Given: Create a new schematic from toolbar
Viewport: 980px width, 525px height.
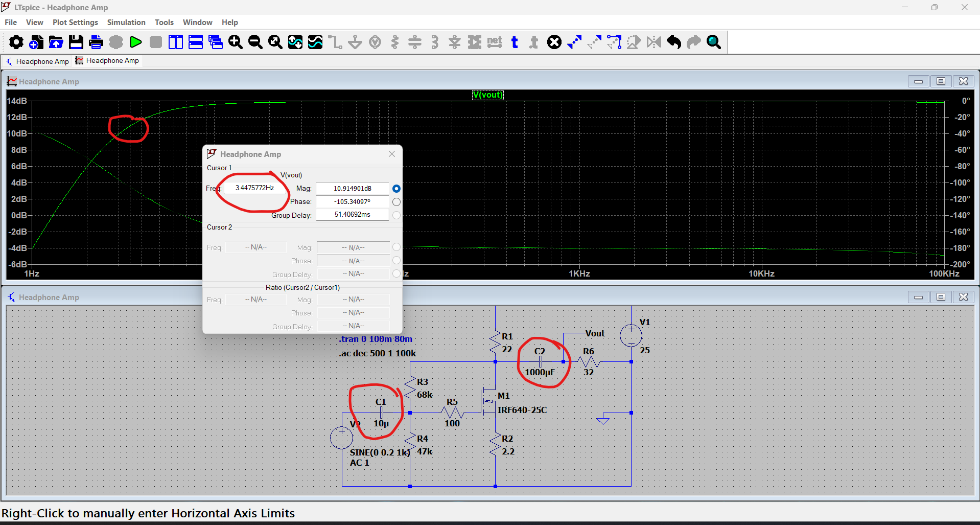Looking at the screenshot, I should [36, 42].
